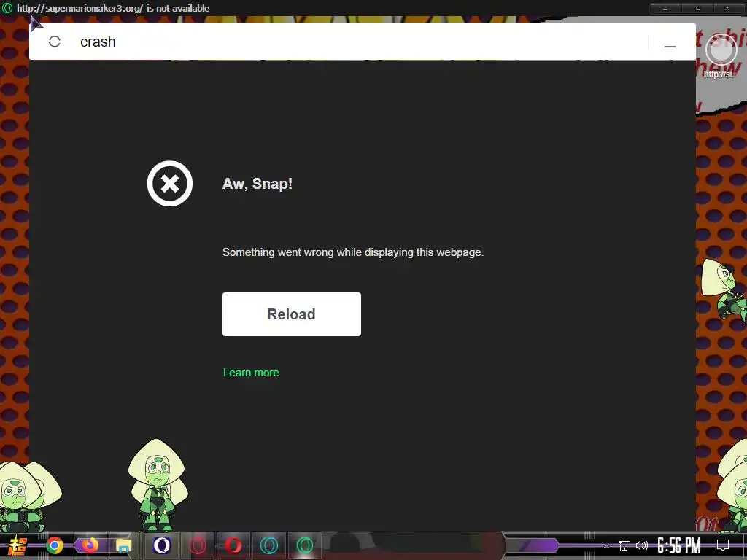Open the volume control tray icon
Image resolution: width=747 pixels, height=560 pixels.
pyautogui.click(x=642, y=545)
